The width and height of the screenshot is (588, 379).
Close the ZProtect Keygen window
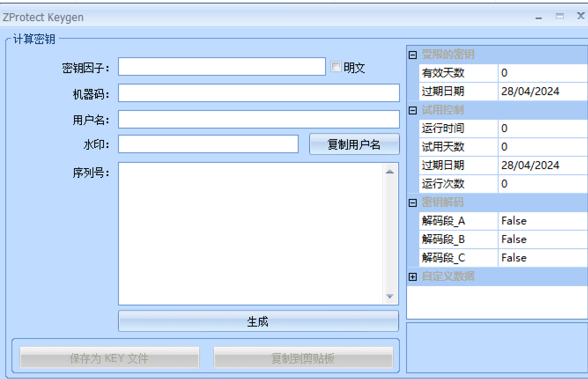click(x=581, y=16)
